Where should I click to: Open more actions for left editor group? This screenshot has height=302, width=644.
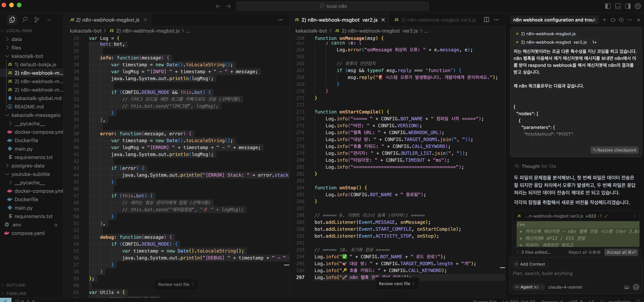pyautogui.click(x=280, y=20)
